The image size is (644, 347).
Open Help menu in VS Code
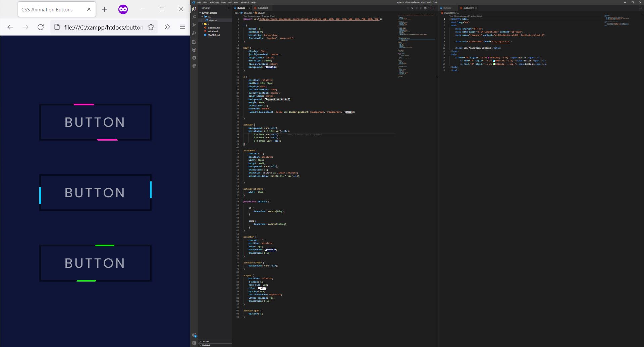point(254,2)
